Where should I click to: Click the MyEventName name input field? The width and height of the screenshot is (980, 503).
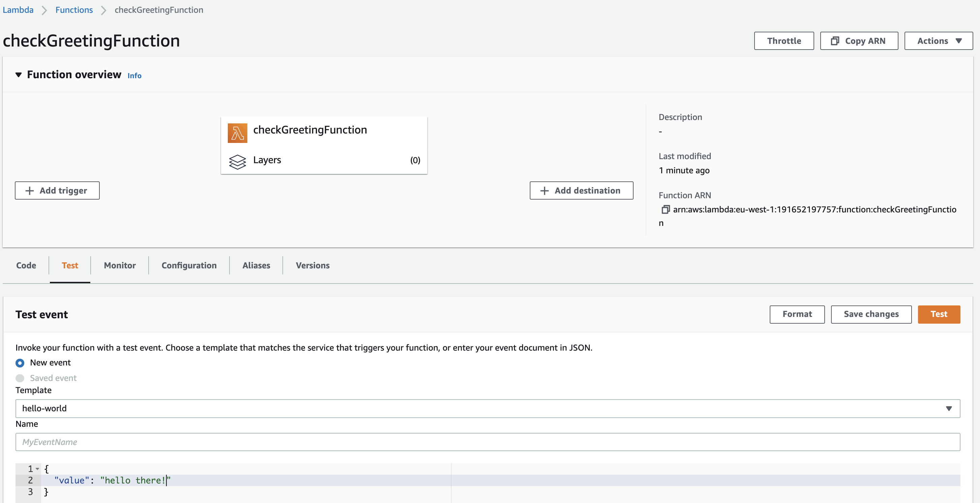(487, 442)
